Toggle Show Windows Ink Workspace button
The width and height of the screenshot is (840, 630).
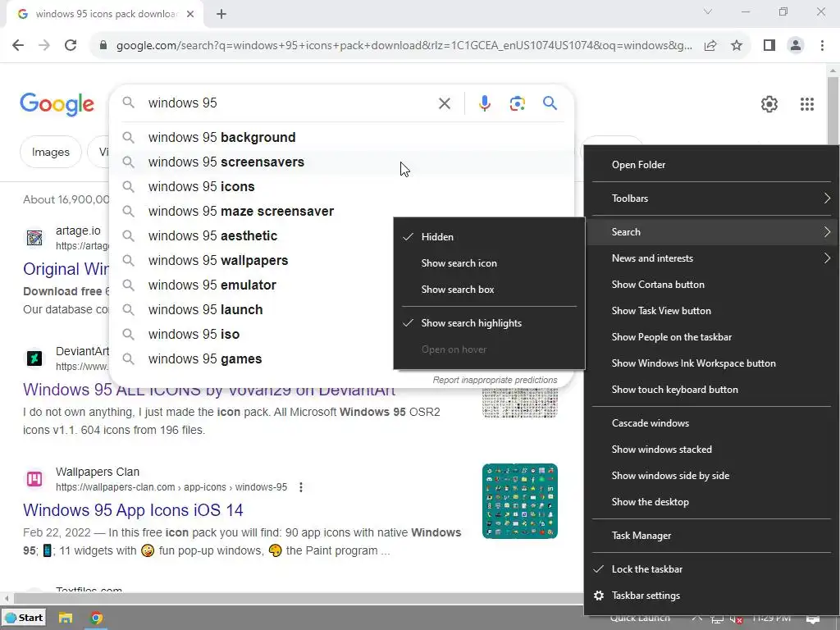(711, 363)
